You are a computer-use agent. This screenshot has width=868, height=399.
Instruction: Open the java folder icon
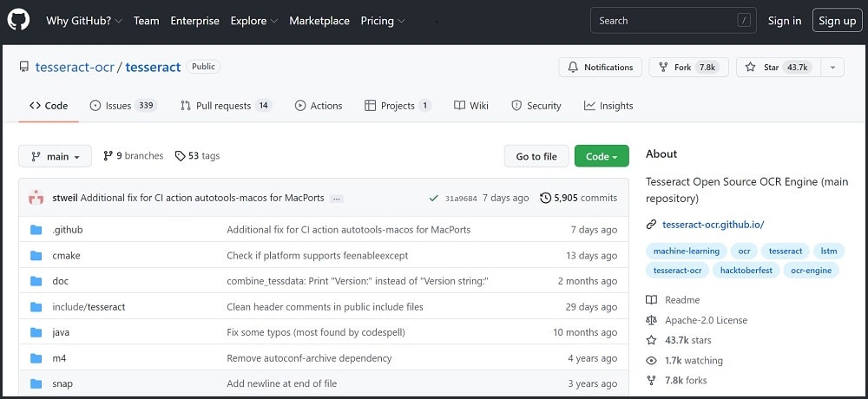point(36,332)
